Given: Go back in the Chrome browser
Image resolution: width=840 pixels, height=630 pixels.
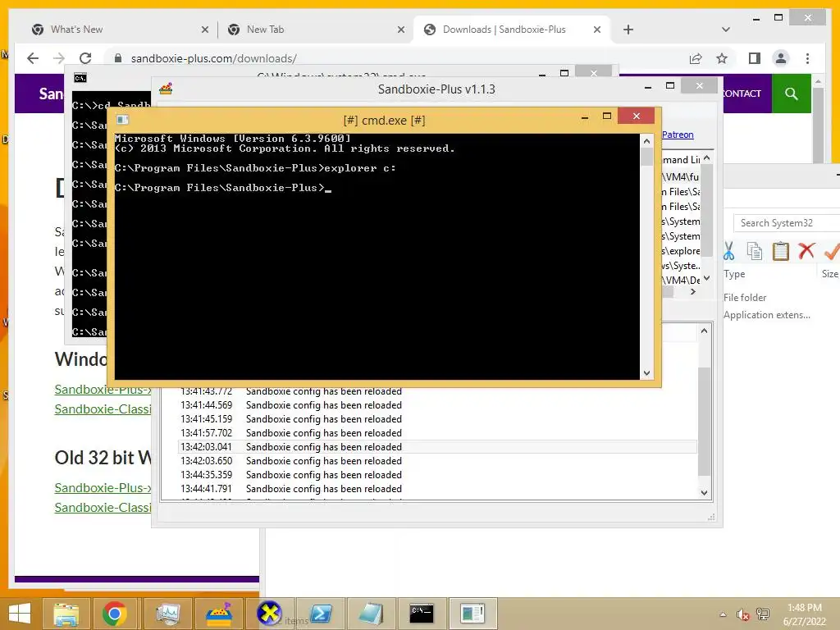Looking at the screenshot, I should pyautogui.click(x=33, y=58).
